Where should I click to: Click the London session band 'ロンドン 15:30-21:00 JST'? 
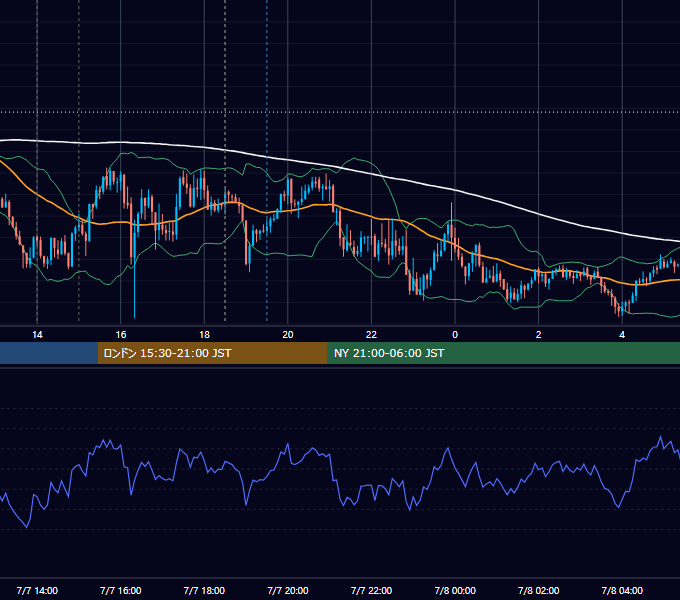212,353
